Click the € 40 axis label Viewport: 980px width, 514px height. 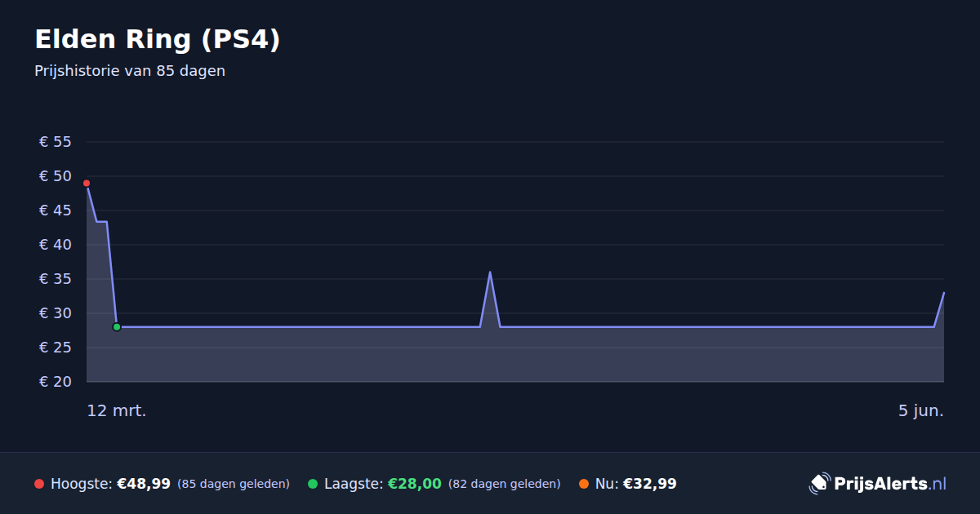coord(56,245)
